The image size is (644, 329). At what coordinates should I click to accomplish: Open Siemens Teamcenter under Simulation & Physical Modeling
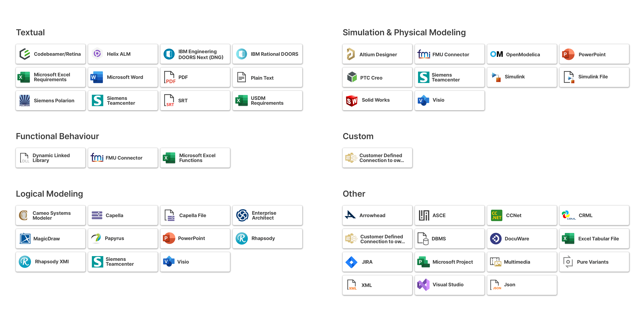point(450,77)
